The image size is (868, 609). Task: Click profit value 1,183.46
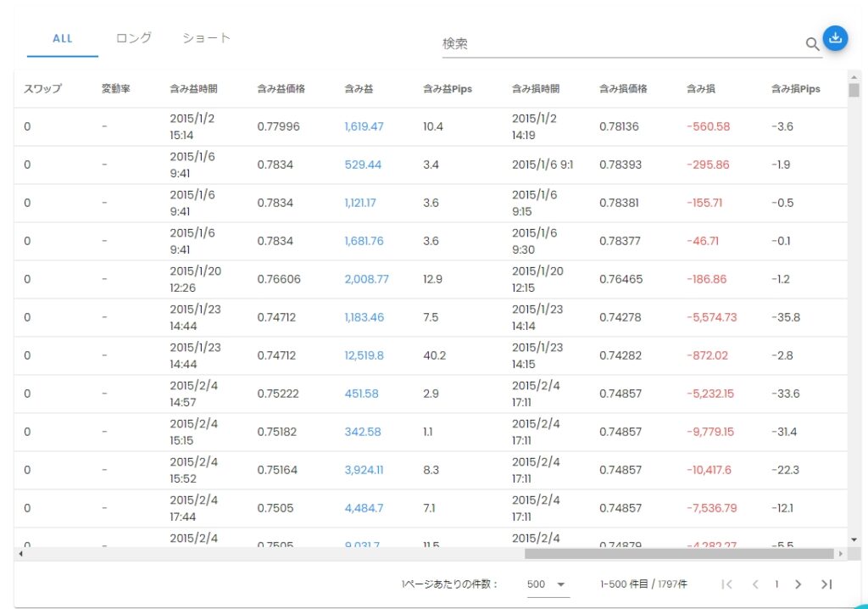click(364, 317)
